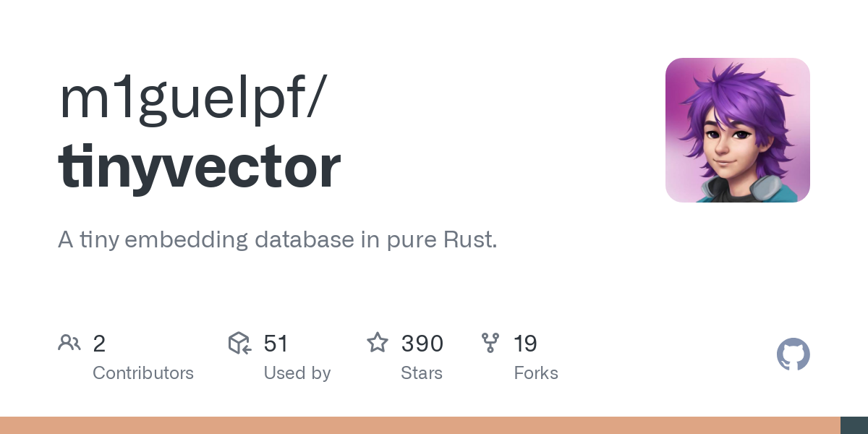Click the Stars star icon
This screenshot has width=868, height=434.
(378, 343)
